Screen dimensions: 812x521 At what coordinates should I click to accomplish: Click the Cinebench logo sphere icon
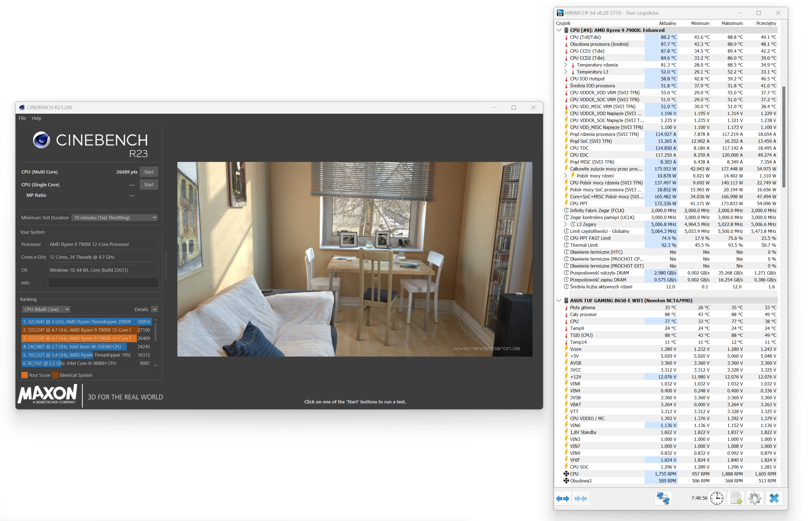coord(41,140)
